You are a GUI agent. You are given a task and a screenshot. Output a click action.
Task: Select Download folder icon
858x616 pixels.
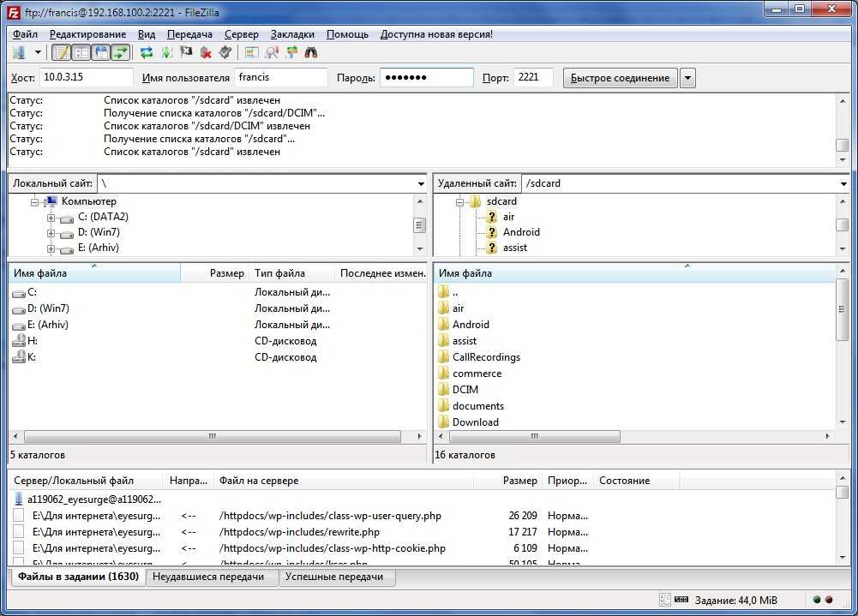(444, 422)
